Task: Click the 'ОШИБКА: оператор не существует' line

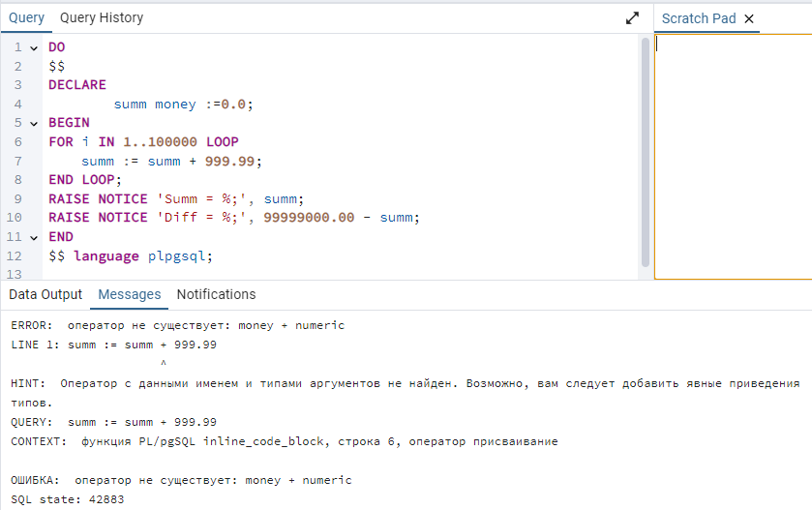Action: pyautogui.click(x=181, y=481)
